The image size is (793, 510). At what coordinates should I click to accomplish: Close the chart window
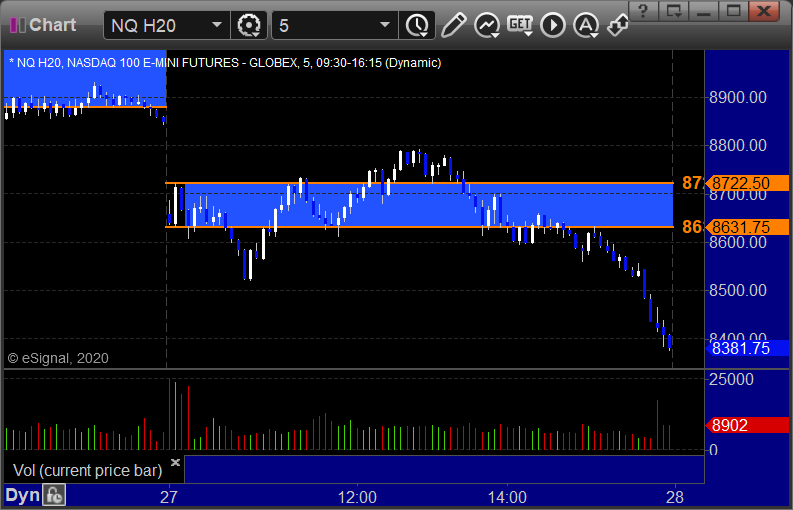764,11
